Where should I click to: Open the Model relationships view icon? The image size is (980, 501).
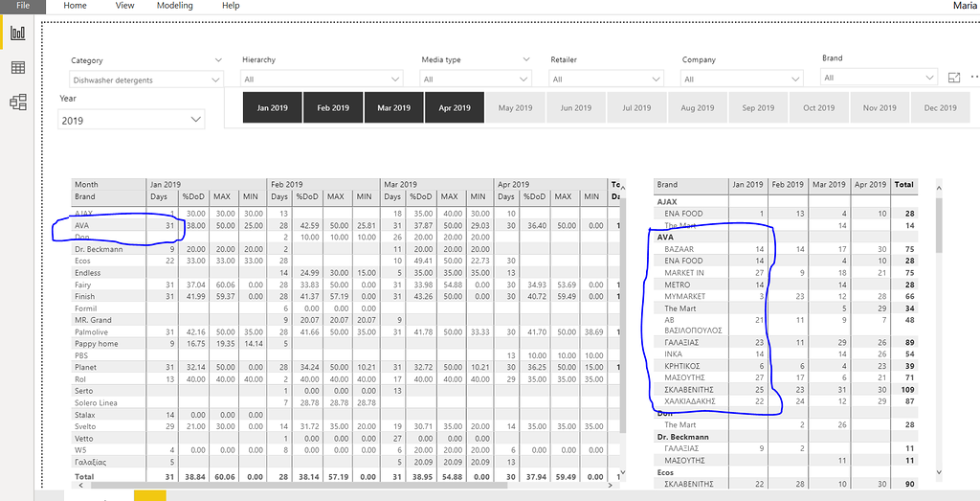(x=18, y=102)
